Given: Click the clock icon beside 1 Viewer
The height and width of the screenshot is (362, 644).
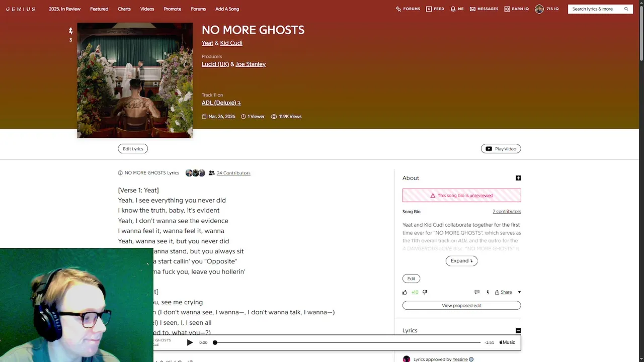Looking at the screenshot, I should tap(244, 117).
